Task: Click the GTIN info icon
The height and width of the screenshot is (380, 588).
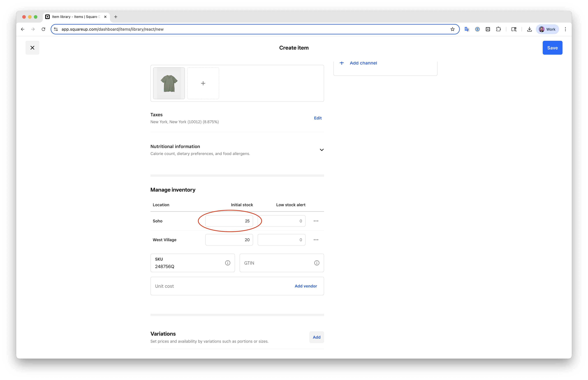Action: [317, 263]
